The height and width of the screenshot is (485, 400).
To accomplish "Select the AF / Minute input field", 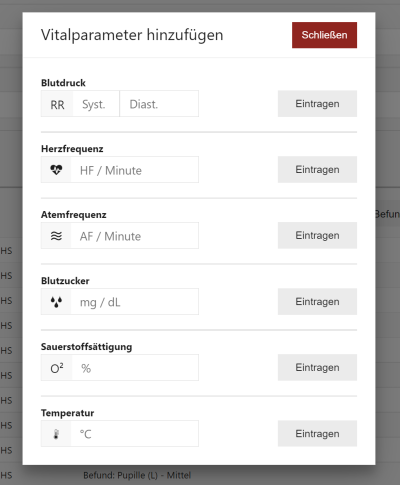I will pyautogui.click(x=135, y=236).
